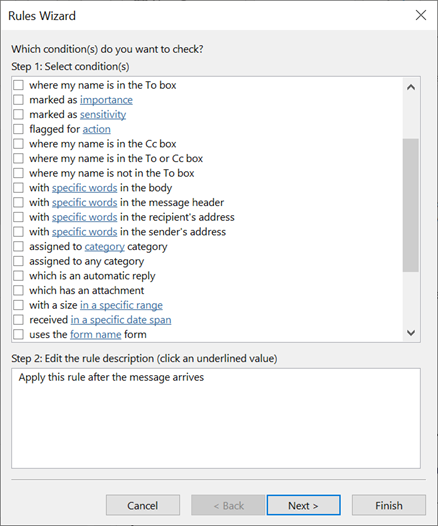Click 'specific words' link for the body
The width and height of the screenshot is (438, 526).
point(85,188)
